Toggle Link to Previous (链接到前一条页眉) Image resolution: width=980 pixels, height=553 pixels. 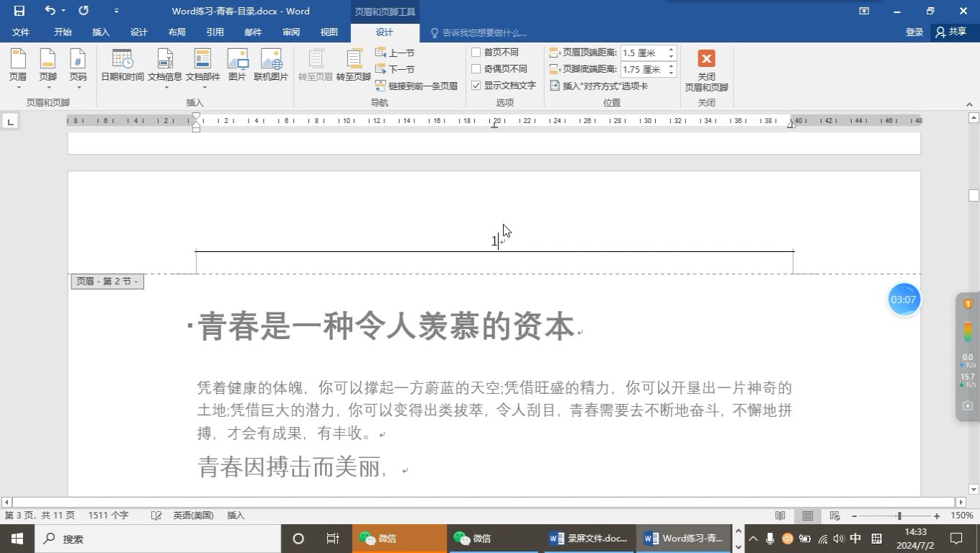pos(416,86)
